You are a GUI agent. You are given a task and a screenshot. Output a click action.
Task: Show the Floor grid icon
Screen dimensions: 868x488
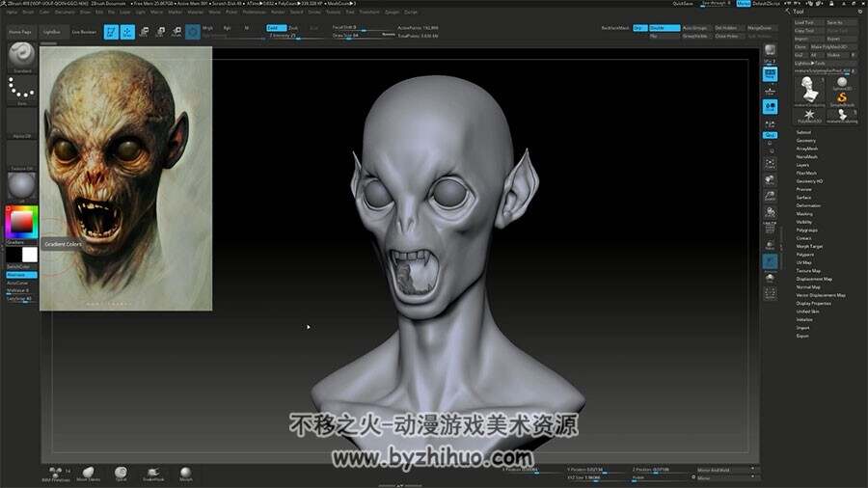click(x=770, y=91)
